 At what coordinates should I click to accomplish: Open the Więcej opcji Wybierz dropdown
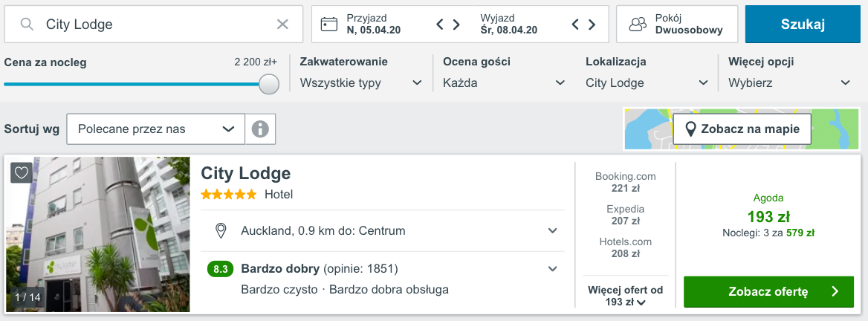click(789, 83)
